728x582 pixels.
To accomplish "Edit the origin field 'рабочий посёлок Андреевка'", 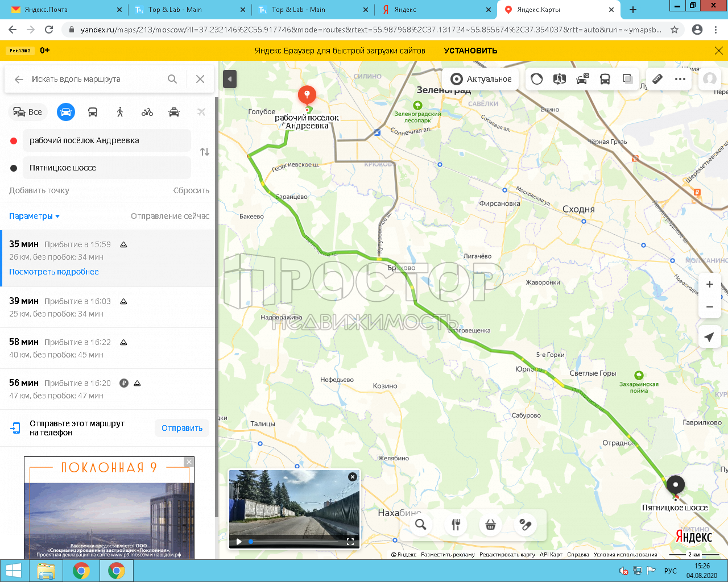I will [107, 140].
